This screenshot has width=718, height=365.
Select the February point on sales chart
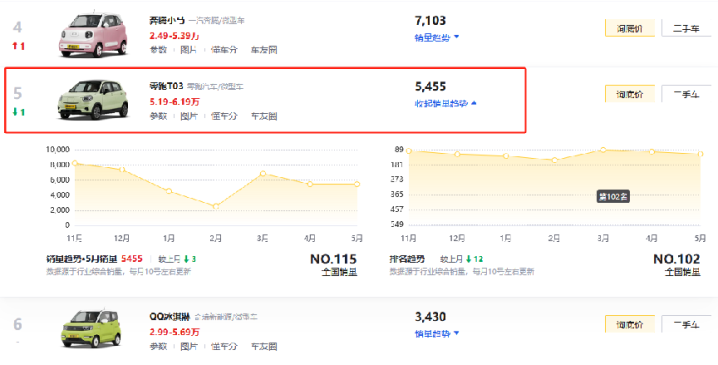click(216, 207)
